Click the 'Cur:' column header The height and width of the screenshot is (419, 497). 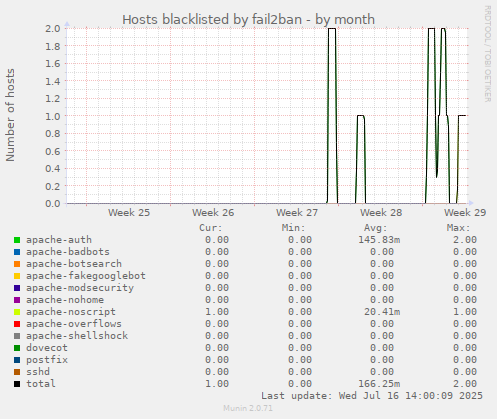click(x=211, y=228)
